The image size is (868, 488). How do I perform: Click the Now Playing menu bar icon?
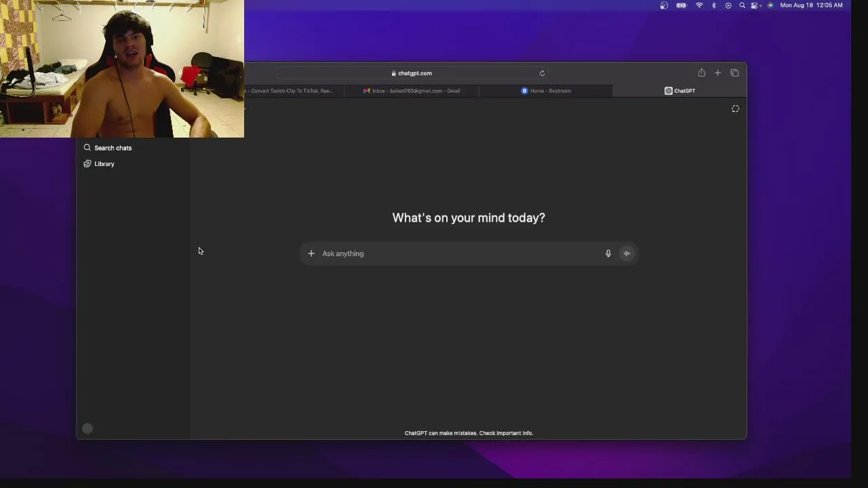pyautogui.click(x=728, y=5)
